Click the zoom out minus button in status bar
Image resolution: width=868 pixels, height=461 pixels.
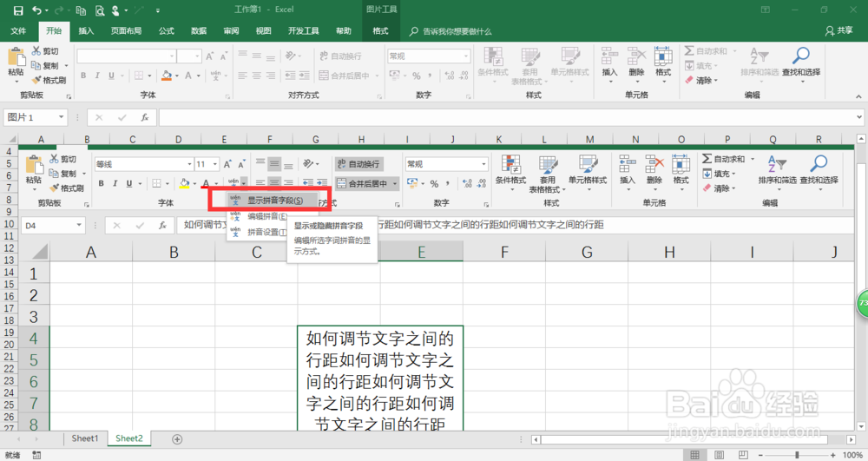[x=762, y=455]
